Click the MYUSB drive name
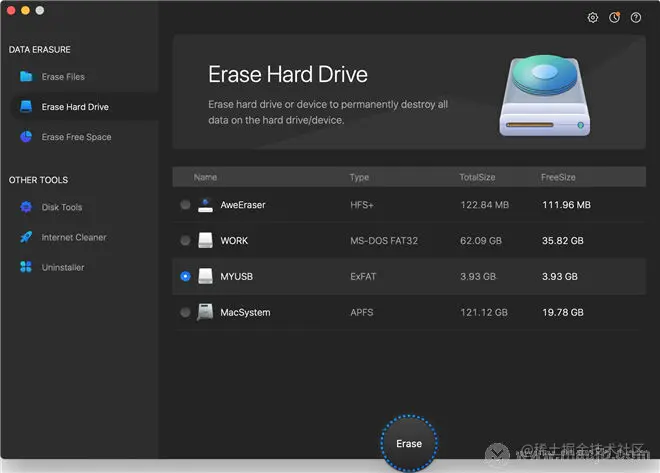Screen dimensions: 660x473 [237, 276]
